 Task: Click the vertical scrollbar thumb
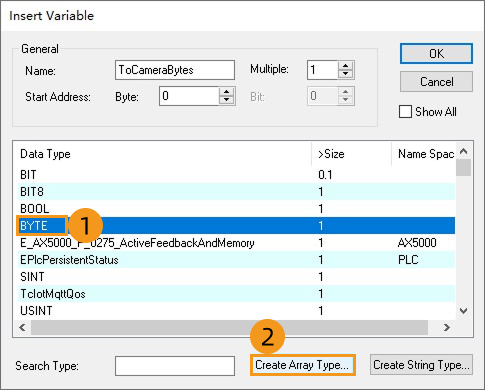(x=463, y=167)
